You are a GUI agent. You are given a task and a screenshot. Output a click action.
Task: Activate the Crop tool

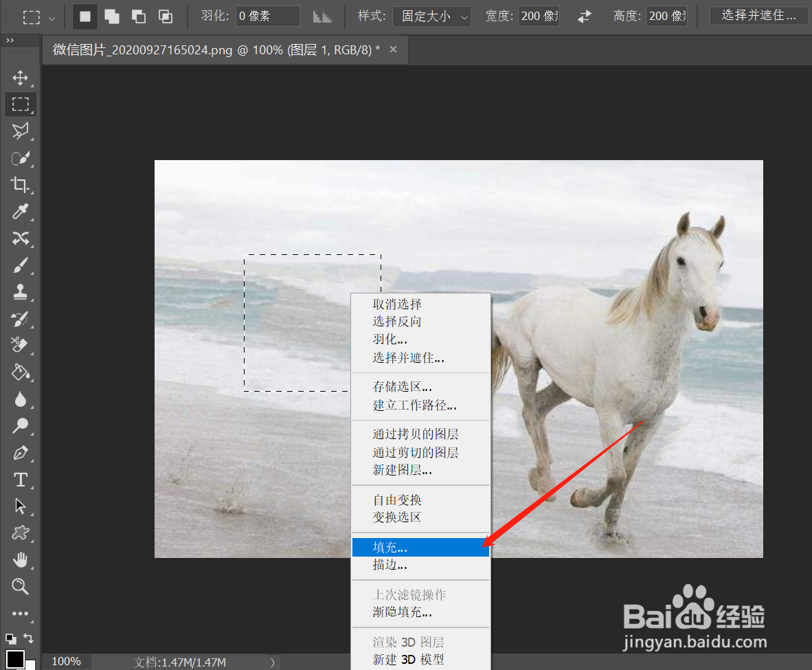point(21,184)
